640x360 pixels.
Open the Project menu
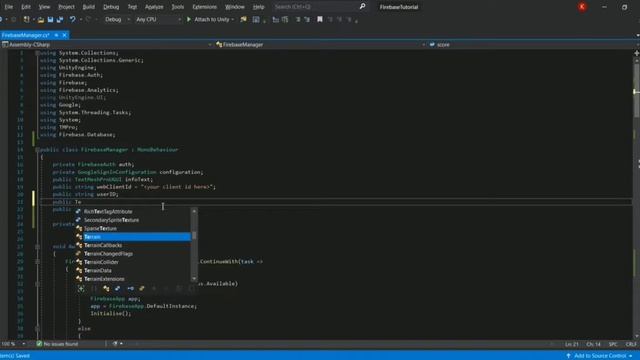[66, 7]
